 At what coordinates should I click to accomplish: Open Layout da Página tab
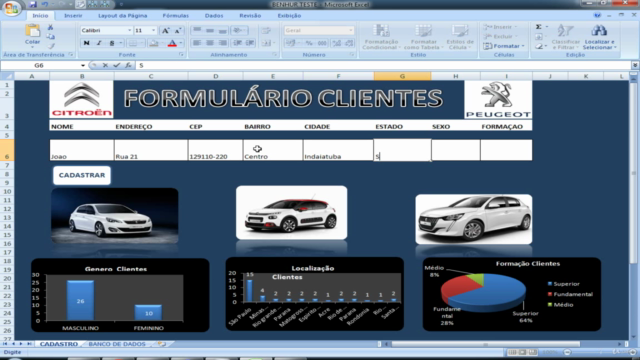point(122,16)
